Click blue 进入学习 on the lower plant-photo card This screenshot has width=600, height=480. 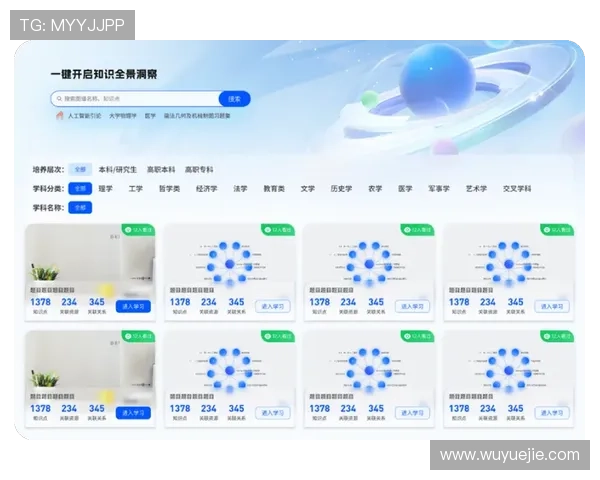[133, 413]
